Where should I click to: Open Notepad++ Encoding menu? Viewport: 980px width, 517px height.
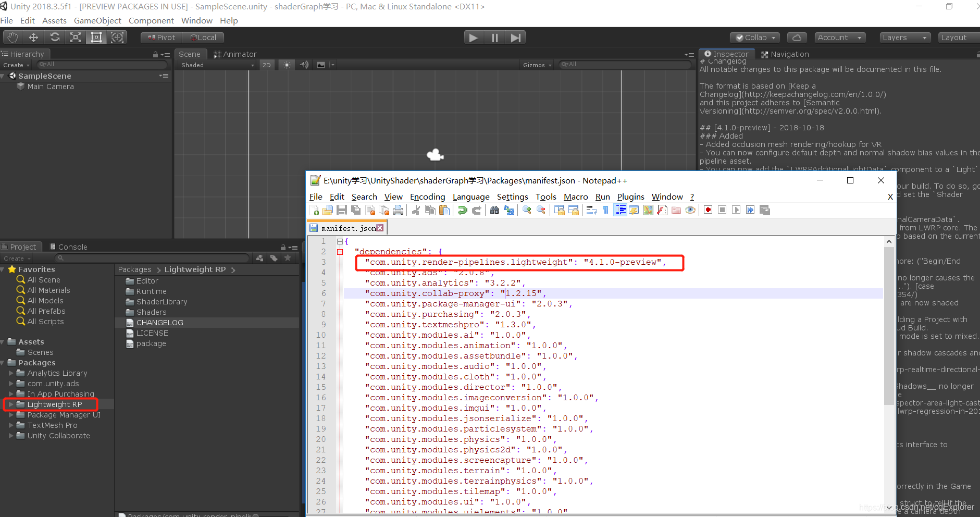click(428, 197)
